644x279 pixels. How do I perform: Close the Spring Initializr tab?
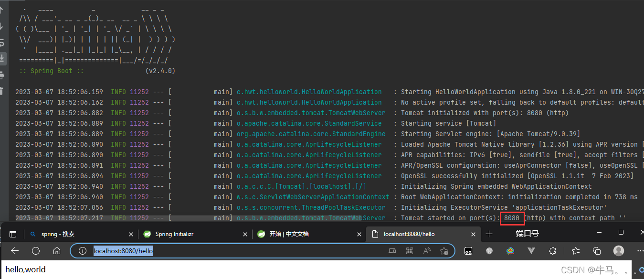coord(245,234)
